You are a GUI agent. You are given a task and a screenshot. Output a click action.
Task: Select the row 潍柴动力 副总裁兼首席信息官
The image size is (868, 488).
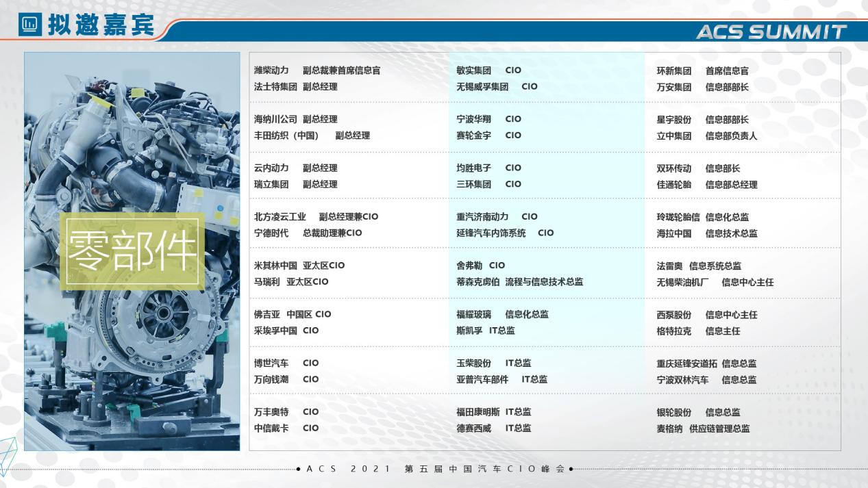[x=317, y=70]
